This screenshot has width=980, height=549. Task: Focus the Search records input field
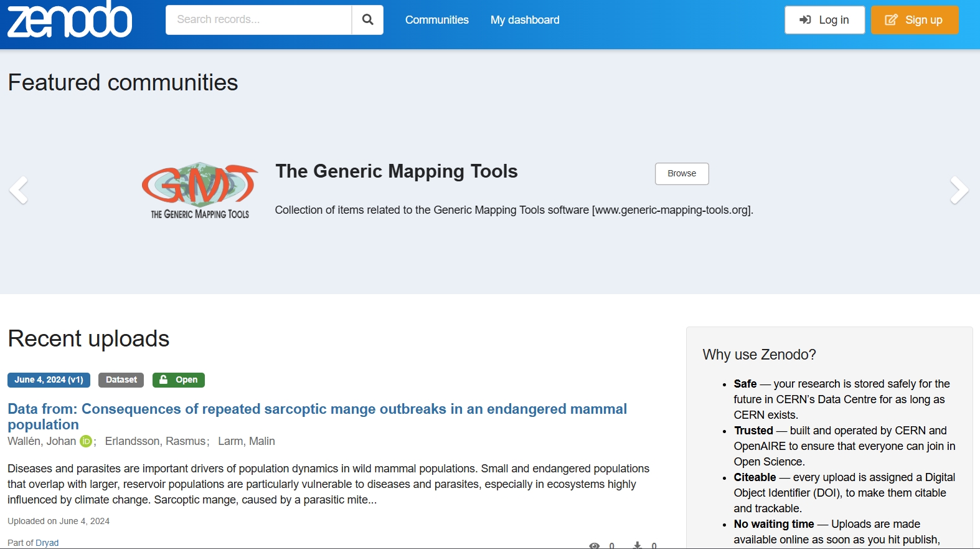pos(258,20)
